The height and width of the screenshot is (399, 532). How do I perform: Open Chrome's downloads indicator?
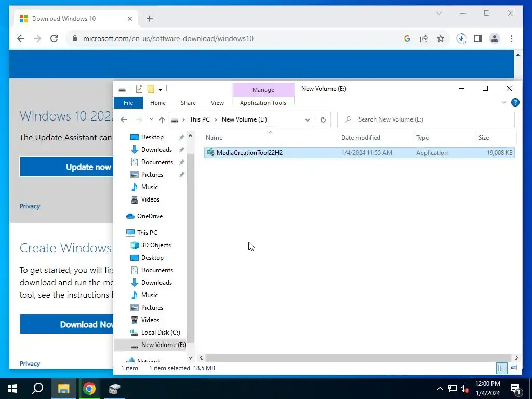[461, 38]
